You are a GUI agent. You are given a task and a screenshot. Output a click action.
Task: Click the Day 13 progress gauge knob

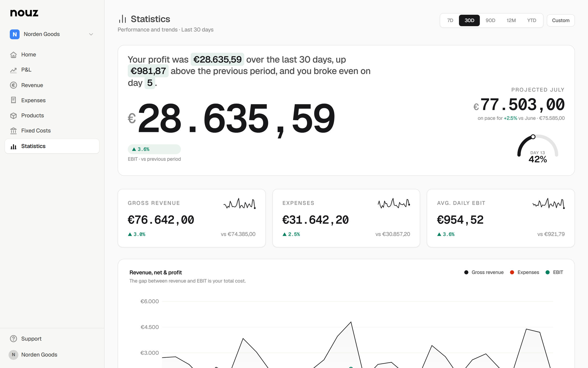coord(533,137)
